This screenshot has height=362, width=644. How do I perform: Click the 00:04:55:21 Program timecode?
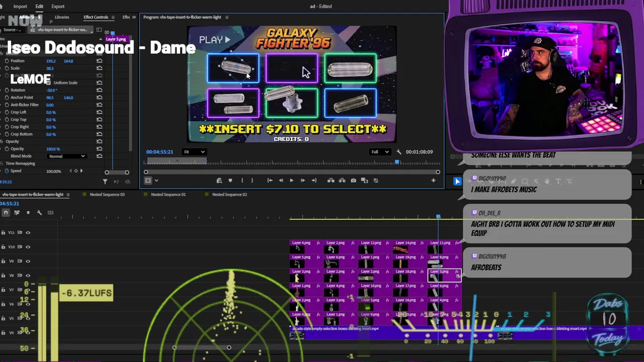[159, 152]
